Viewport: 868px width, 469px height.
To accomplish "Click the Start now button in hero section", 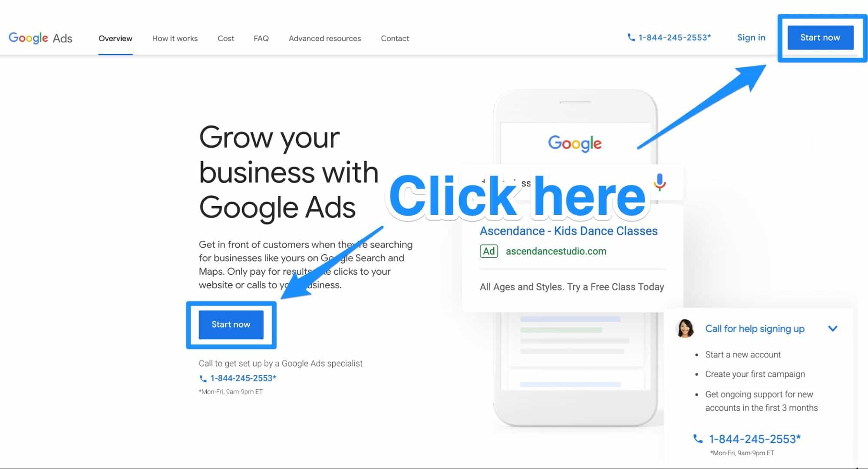I will pyautogui.click(x=230, y=324).
